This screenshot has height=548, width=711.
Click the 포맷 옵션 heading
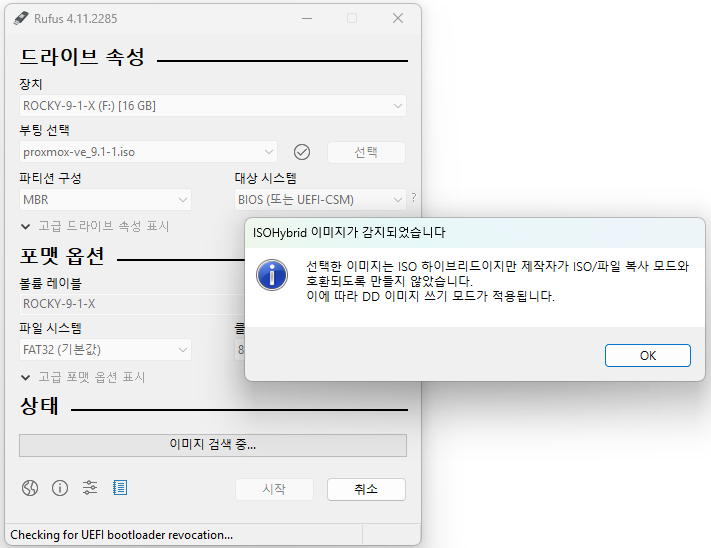(x=62, y=256)
